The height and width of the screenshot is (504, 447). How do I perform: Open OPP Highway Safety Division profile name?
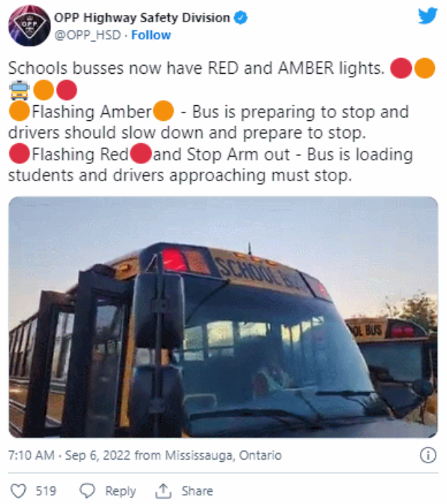point(142,18)
